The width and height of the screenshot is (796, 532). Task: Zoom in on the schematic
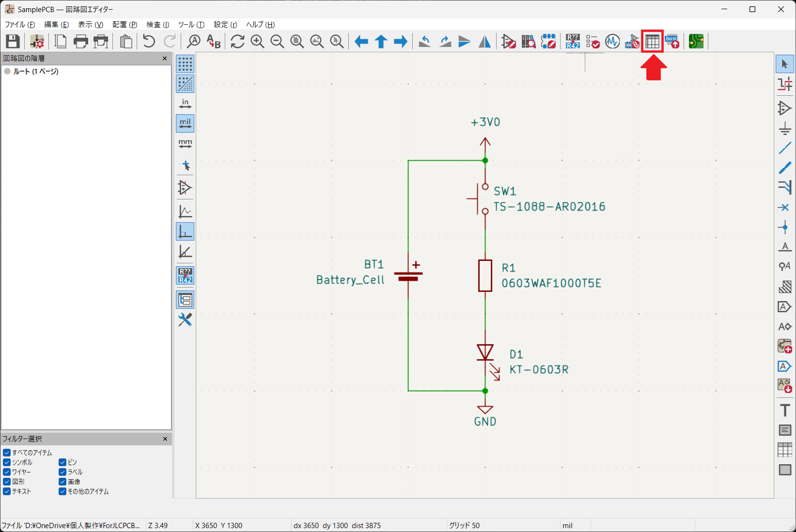257,42
